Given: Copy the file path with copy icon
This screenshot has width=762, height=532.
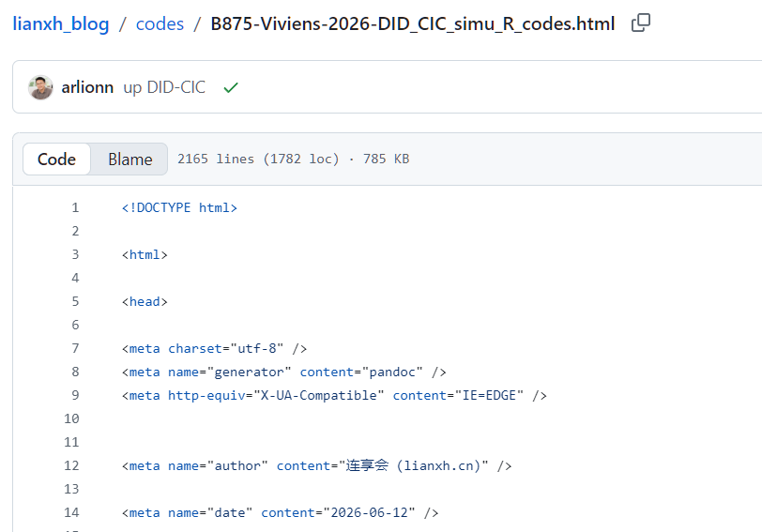Looking at the screenshot, I should [641, 23].
